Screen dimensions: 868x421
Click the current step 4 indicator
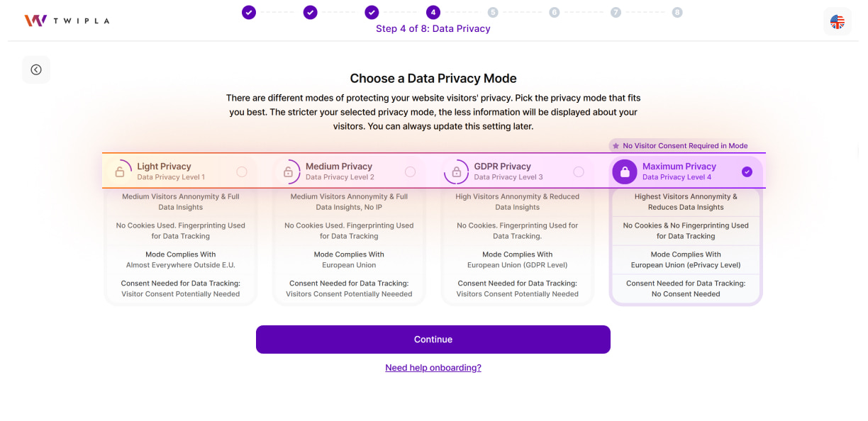pos(433,12)
